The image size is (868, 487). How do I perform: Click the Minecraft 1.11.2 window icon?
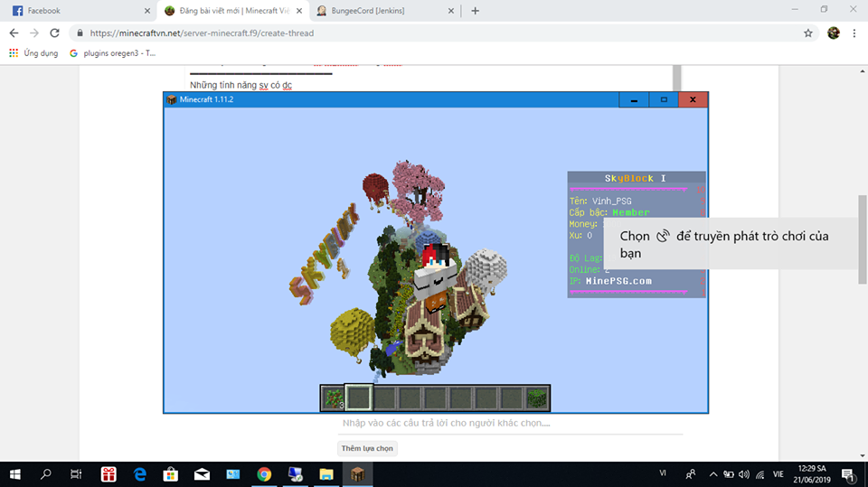click(x=171, y=99)
